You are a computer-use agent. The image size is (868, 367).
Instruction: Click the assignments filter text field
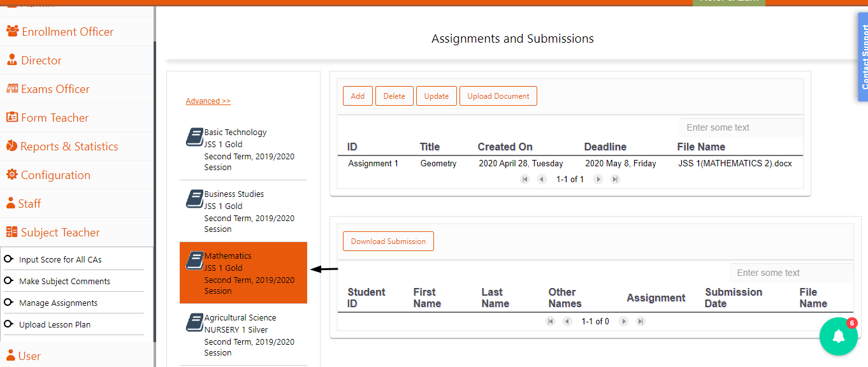741,127
